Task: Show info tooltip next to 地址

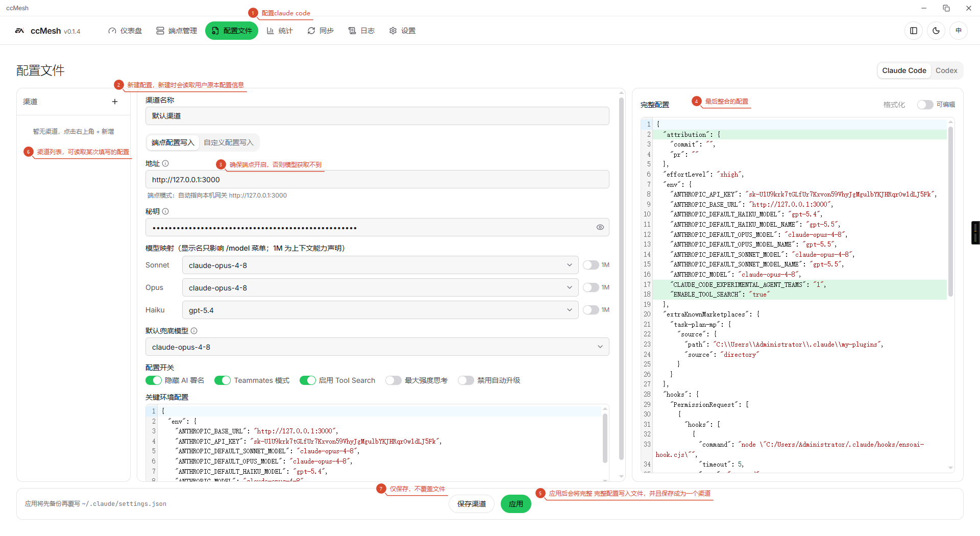Action: coord(165,163)
